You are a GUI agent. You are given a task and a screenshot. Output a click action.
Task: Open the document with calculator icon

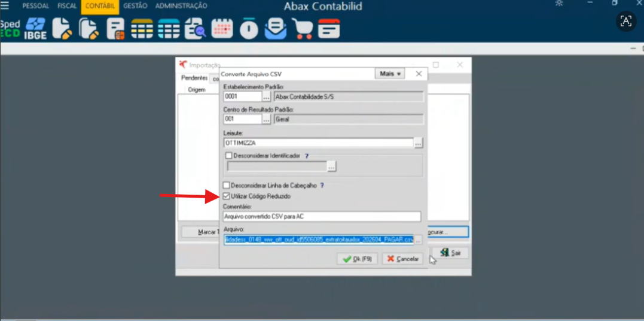coord(115,29)
